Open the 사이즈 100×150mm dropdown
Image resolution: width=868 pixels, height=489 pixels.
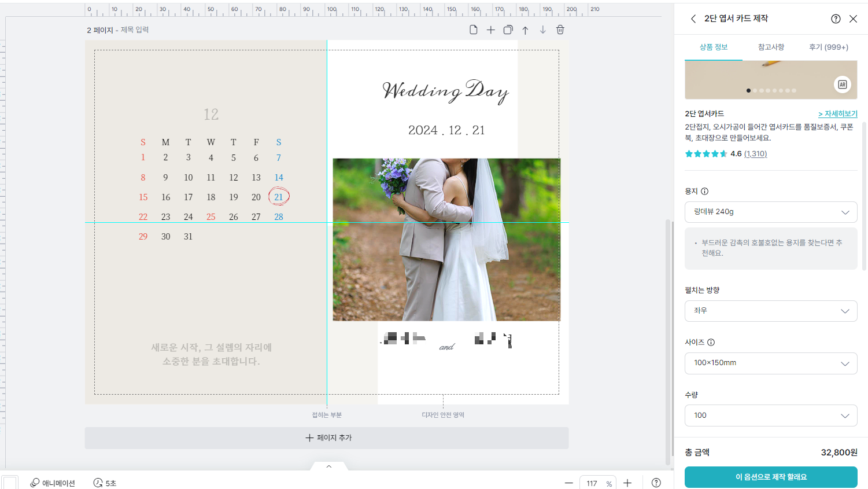[771, 363]
